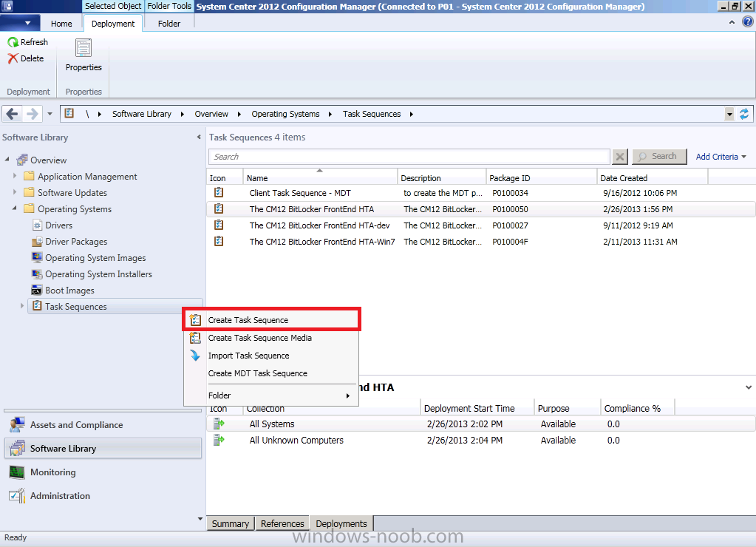Select the Boot Images icon
The image size is (756, 547).
point(37,291)
